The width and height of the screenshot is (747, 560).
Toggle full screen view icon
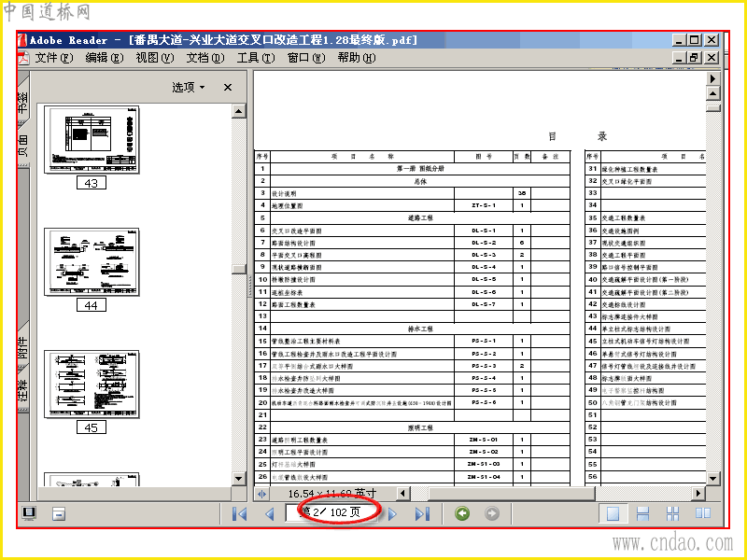pos(29,513)
